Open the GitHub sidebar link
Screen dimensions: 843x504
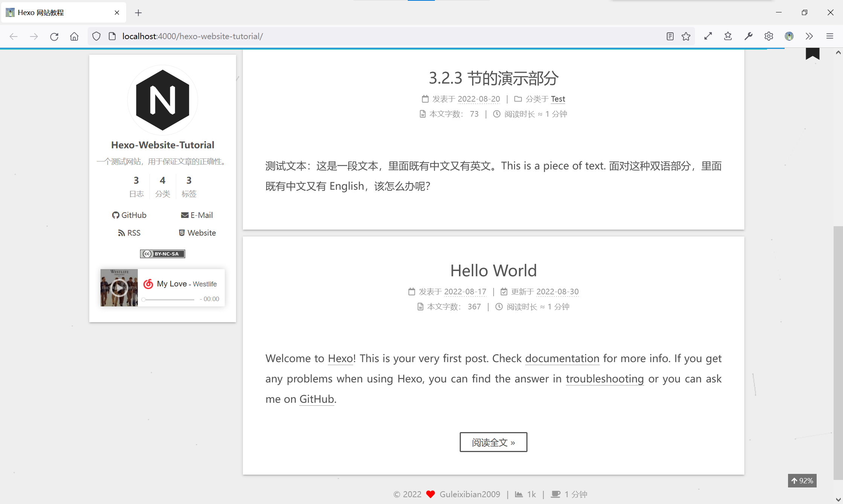[129, 215]
